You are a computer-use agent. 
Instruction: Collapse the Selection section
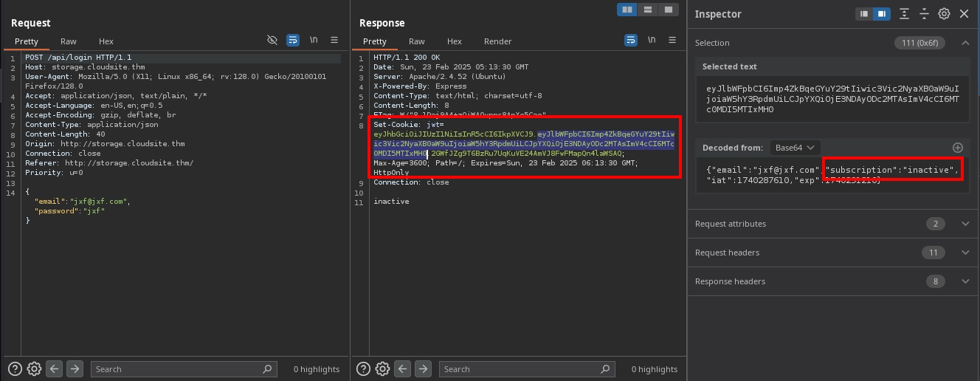pyautogui.click(x=965, y=43)
